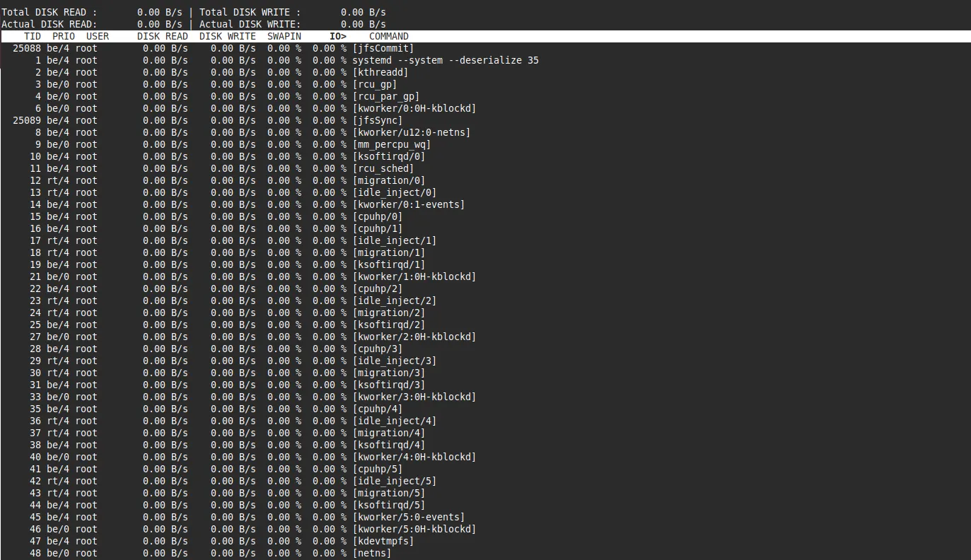Select the systemd --system --deserialize 35 command
This screenshot has width=971, height=560.
(x=446, y=60)
